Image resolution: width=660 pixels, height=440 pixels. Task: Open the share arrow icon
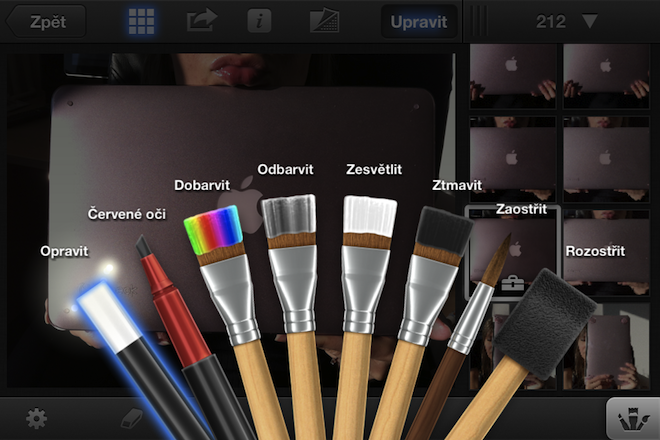[202, 21]
